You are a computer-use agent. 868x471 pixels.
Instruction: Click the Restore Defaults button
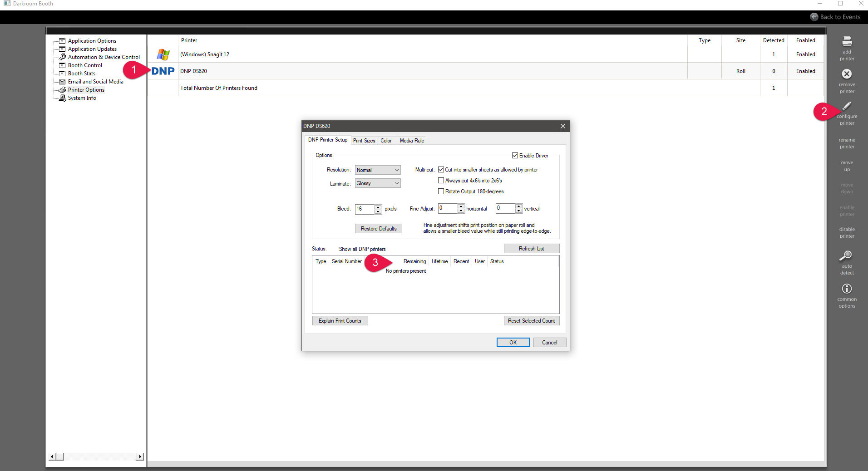point(379,229)
